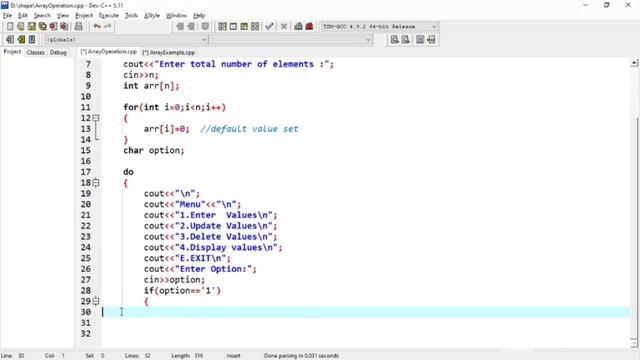The width and height of the screenshot is (640, 360).
Task: Click the Insert snippet icon on second toolbar row
Action: coord(10,40)
